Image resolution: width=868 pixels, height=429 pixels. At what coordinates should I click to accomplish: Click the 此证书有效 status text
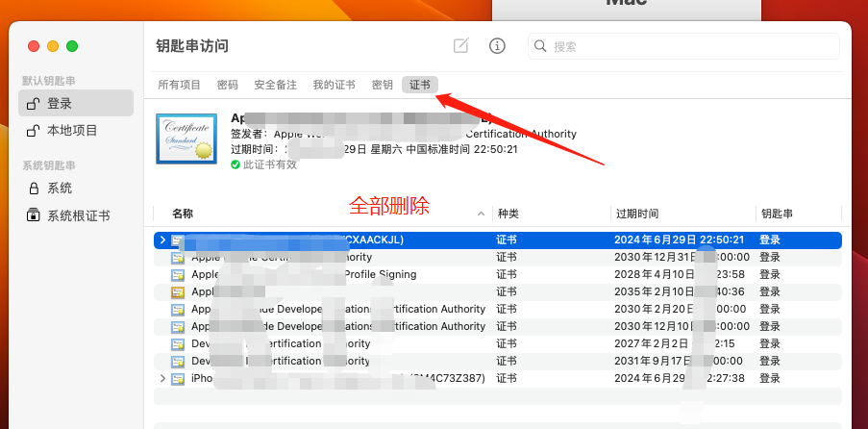click(270, 164)
